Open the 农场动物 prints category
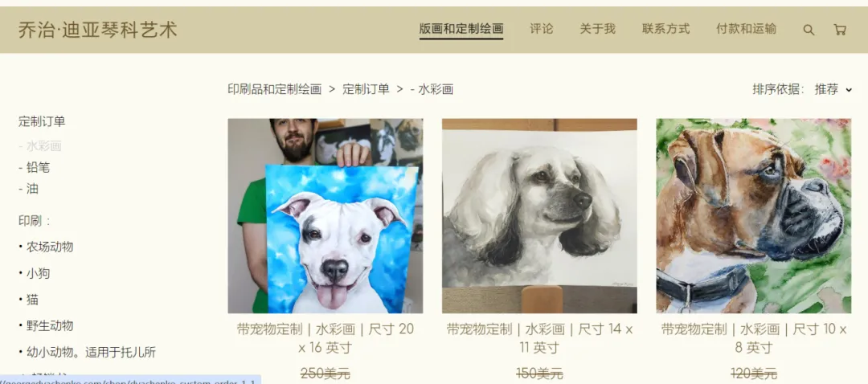Image resolution: width=868 pixels, height=384 pixels. (46, 247)
